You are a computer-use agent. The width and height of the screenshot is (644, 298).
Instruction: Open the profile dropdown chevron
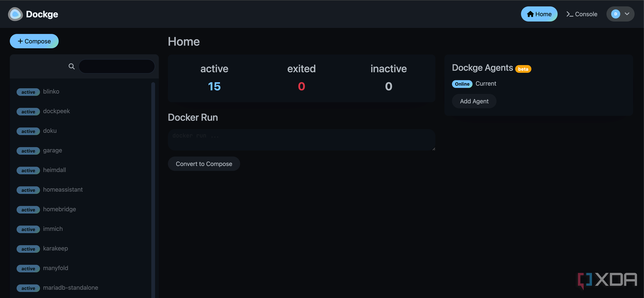click(627, 14)
